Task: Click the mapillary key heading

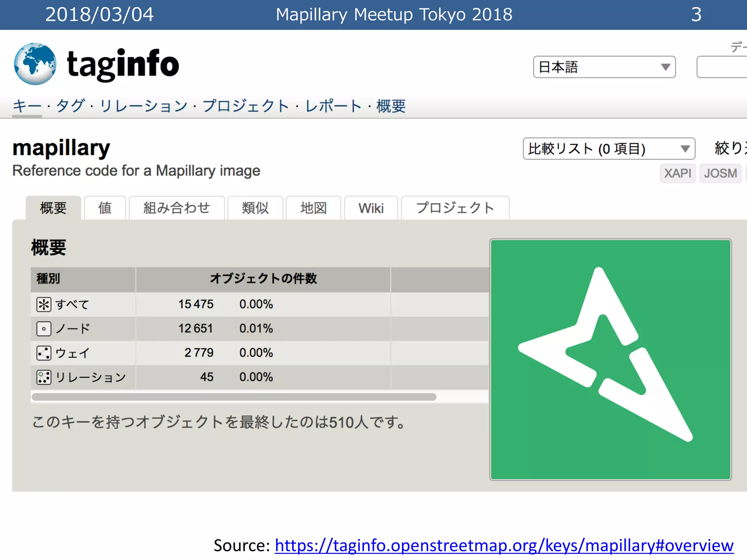Action: point(61,148)
